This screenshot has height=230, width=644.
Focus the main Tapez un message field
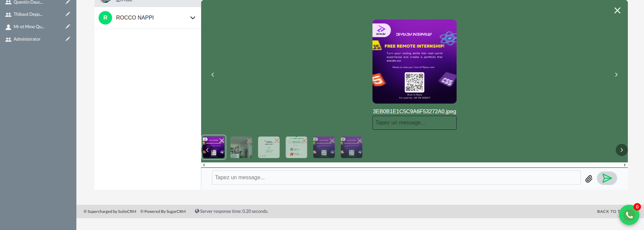[x=396, y=178]
